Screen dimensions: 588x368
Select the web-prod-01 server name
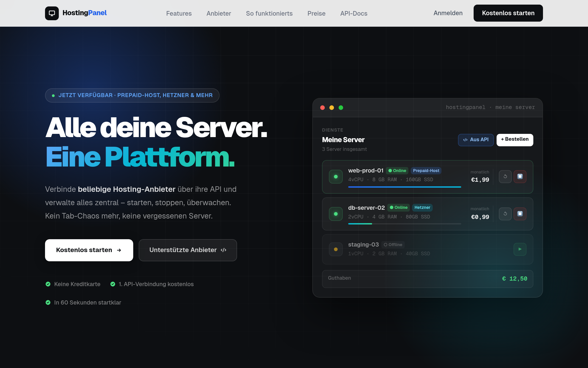[366, 171]
